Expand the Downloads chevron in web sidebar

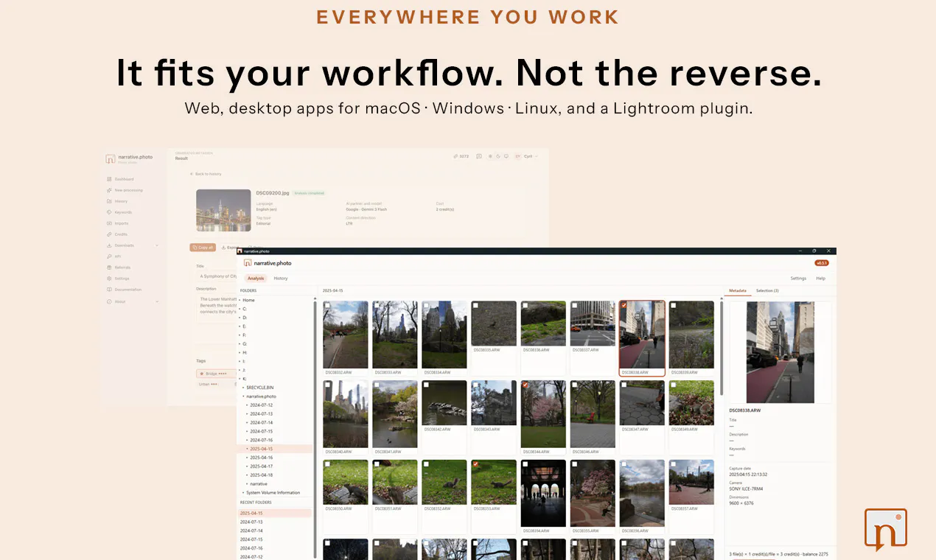pyautogui.click(x=157, y=245)
